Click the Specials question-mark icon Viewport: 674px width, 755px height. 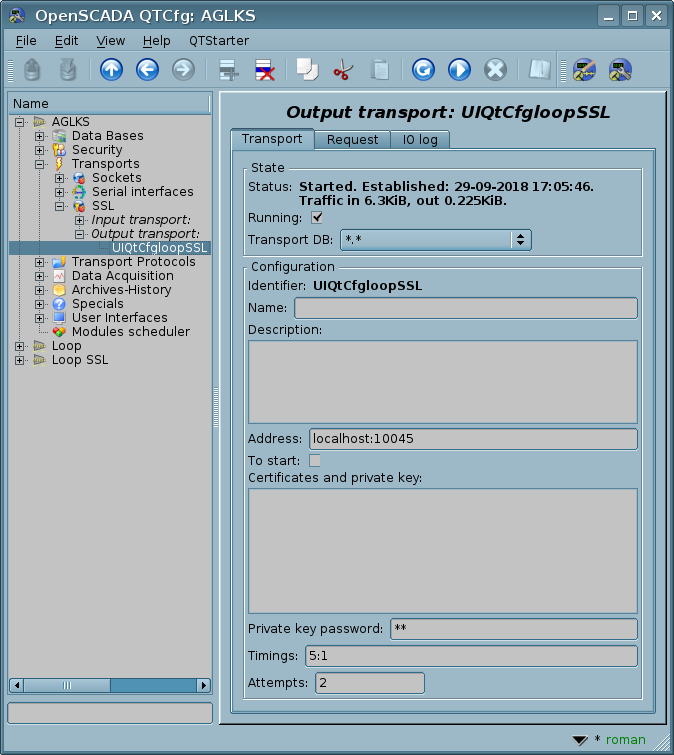click(x=59, y=304)
